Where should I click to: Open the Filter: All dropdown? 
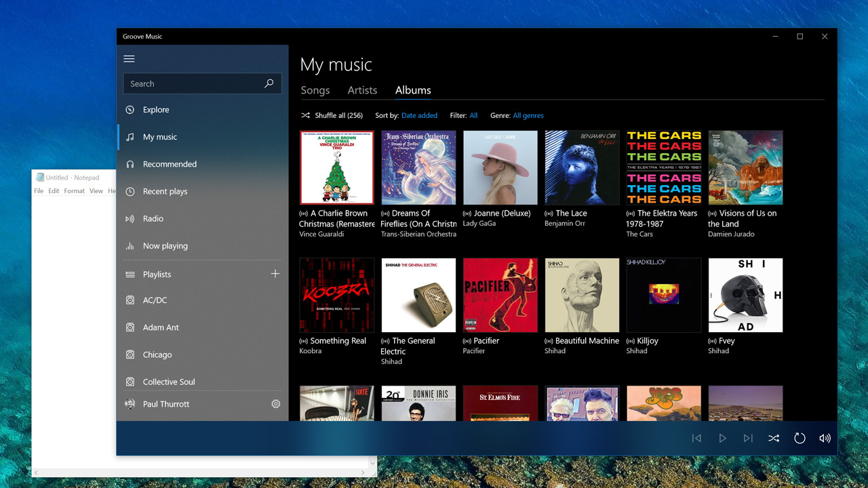[x=473, y=115]
